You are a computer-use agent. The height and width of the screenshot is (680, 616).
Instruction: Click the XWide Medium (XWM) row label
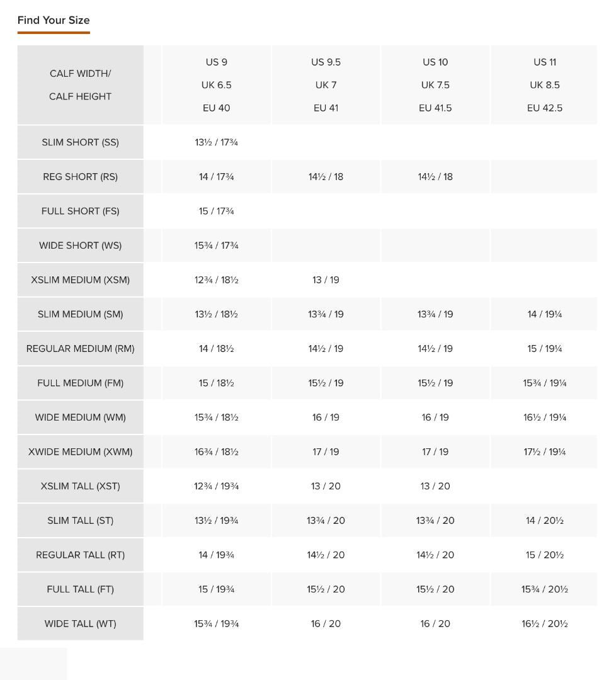[x=80, y=452]
